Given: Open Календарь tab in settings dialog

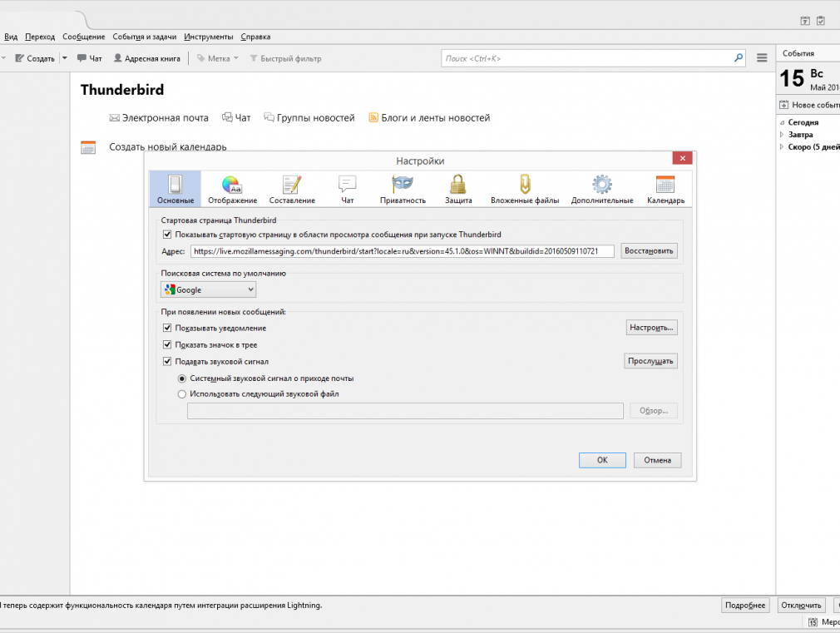Looking at the screenshot, I should pyautogui.click(x=665, y=189).
